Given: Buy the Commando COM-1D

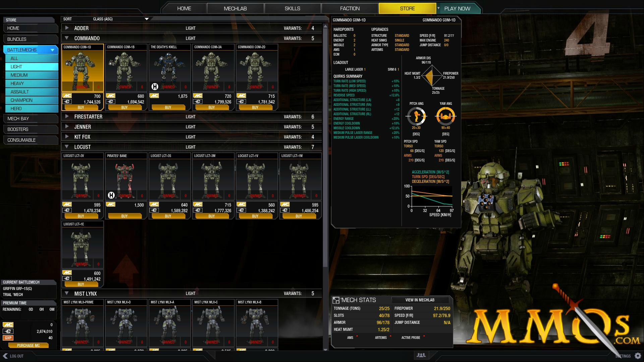Looking at the screenshot, I should click(x=81, y=107).
